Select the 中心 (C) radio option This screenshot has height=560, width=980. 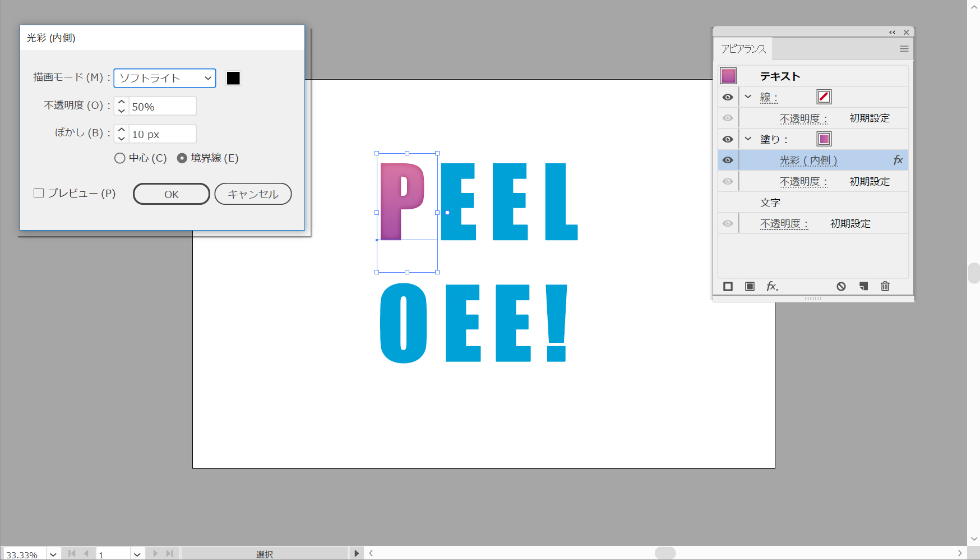point(119,158)
